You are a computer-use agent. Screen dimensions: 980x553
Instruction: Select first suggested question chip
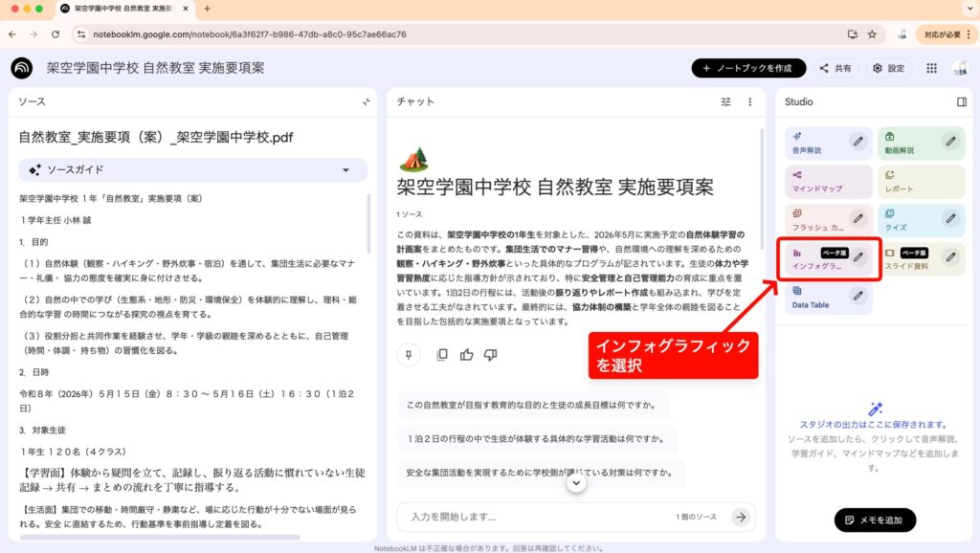(531, 405)
